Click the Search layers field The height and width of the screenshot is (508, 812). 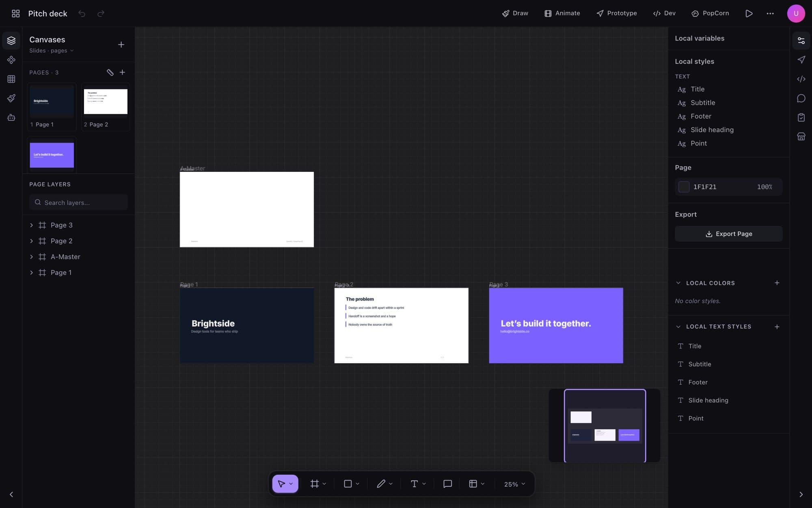click(x=78, y=202)
